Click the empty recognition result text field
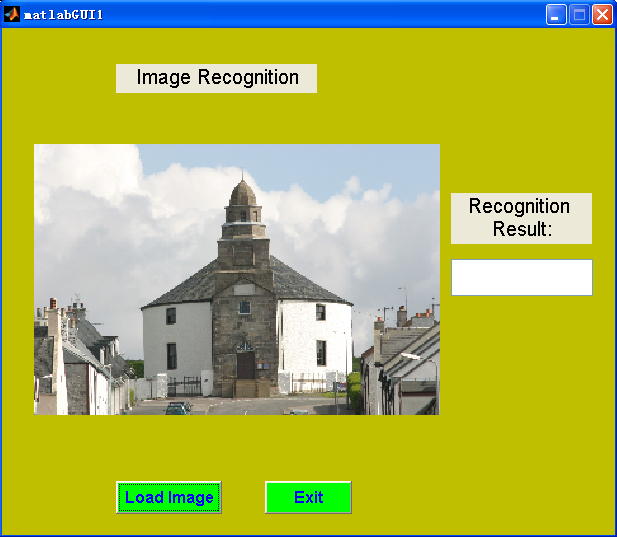The width and height of the screenshot is (617, 537). (522, 277)
